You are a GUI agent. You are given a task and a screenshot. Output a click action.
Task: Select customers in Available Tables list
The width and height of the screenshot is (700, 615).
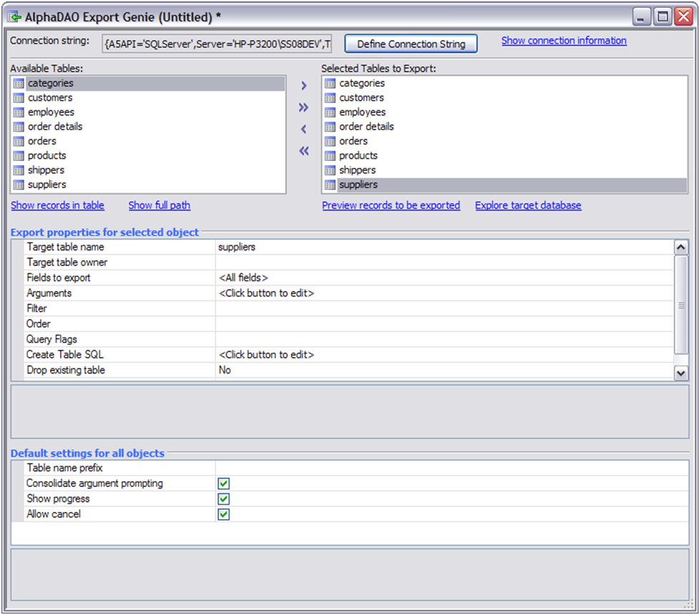(49, 98)
